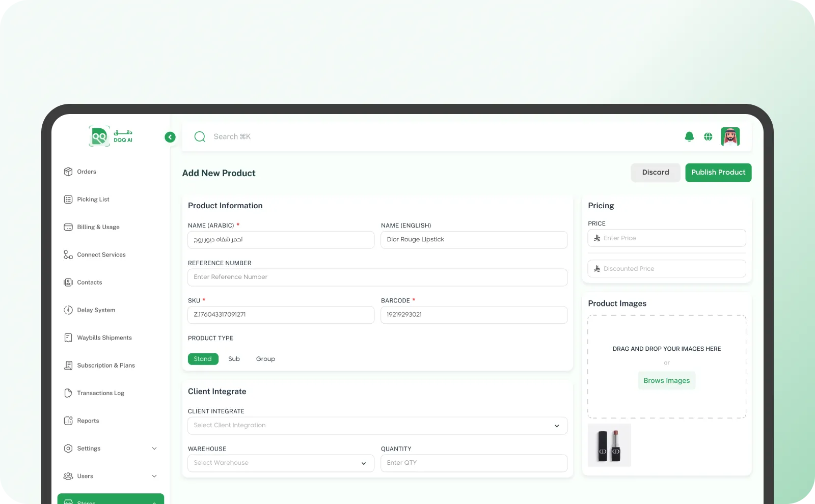815x504 pixels.
Task: Click the DQQ AI logo
Action: point(111,136)
